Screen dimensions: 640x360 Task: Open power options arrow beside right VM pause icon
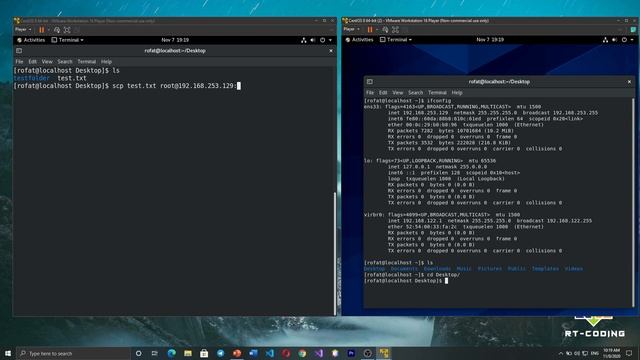(376, 30)
